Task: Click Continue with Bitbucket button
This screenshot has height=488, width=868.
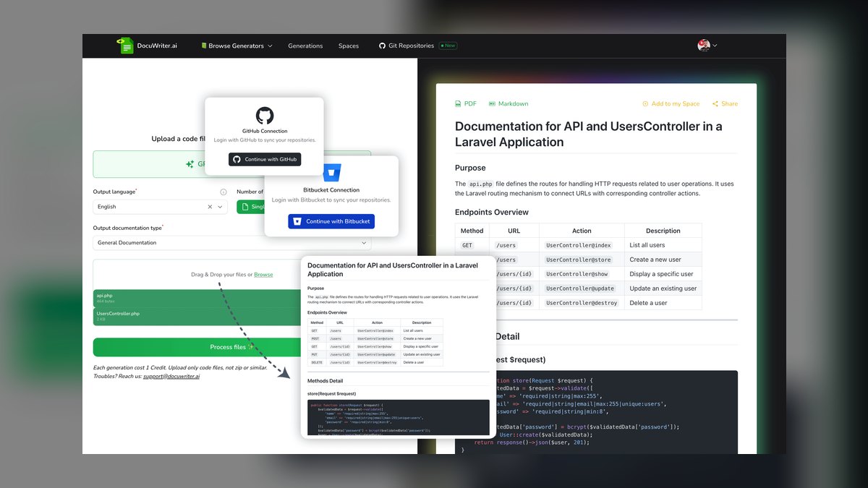Action: (331, 221)
